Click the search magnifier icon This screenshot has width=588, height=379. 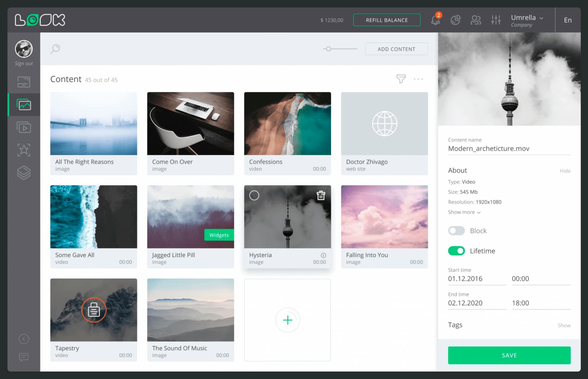(x=55, y=49)
